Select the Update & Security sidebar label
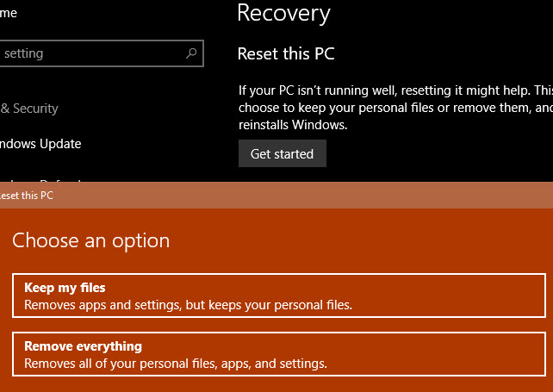 [29, 109]
